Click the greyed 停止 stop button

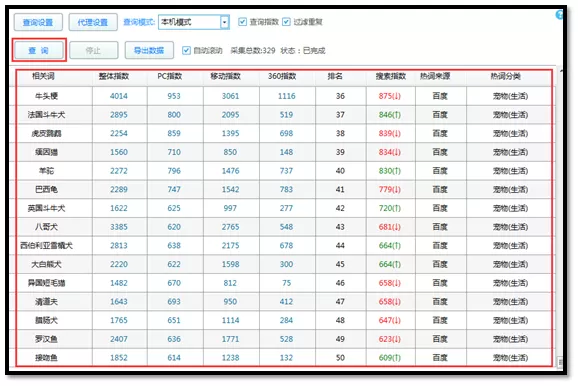[94, 50]
